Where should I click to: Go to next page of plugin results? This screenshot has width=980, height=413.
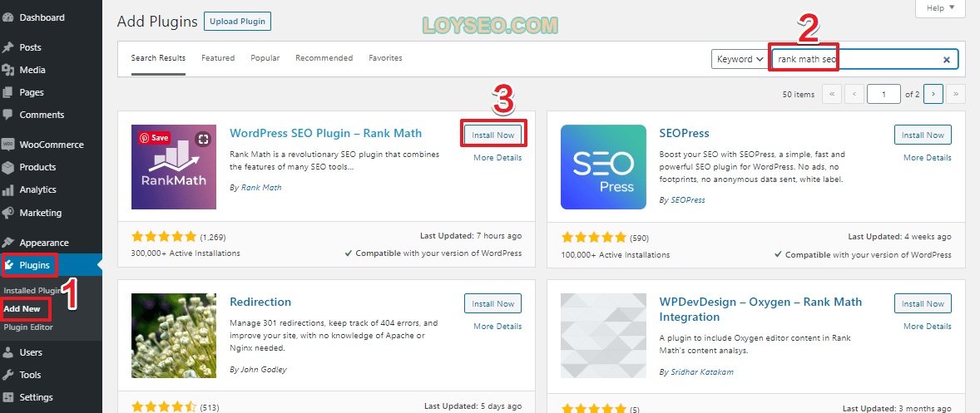point(933,95)
